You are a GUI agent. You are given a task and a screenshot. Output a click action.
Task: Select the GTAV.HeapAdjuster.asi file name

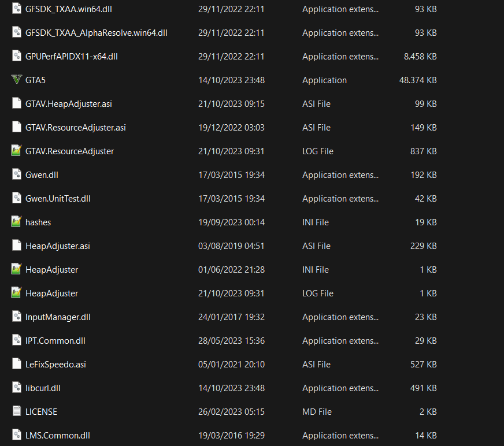pos(69,104)
